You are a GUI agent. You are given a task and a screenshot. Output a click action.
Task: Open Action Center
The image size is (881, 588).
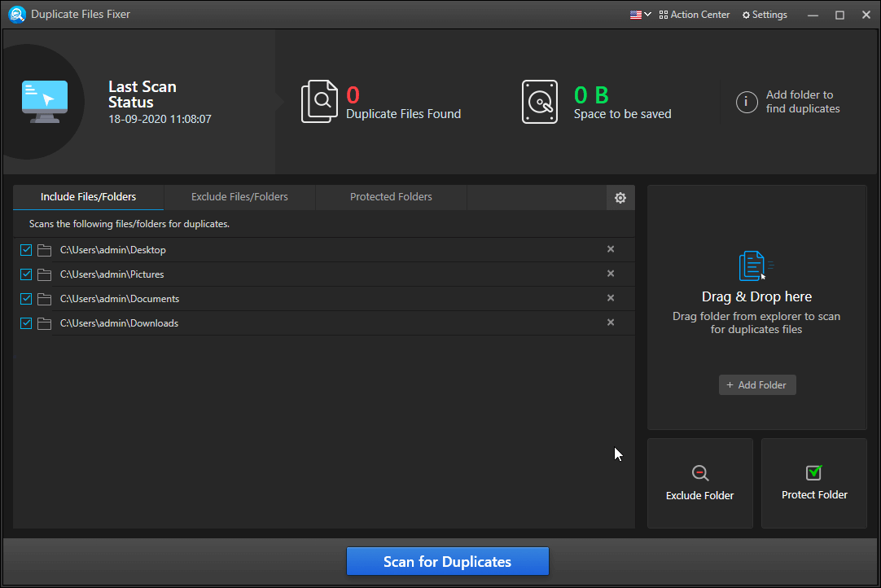click(695, 15)
